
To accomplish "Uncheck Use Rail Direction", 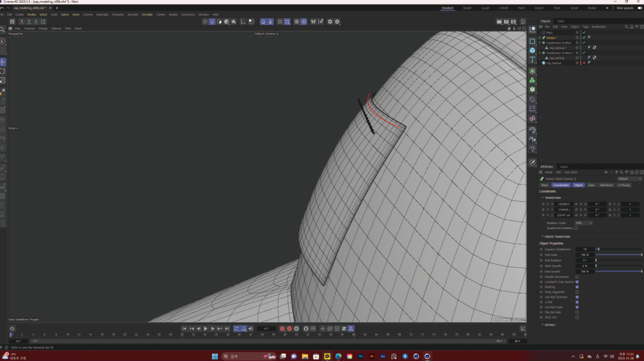I will (577, 297).
